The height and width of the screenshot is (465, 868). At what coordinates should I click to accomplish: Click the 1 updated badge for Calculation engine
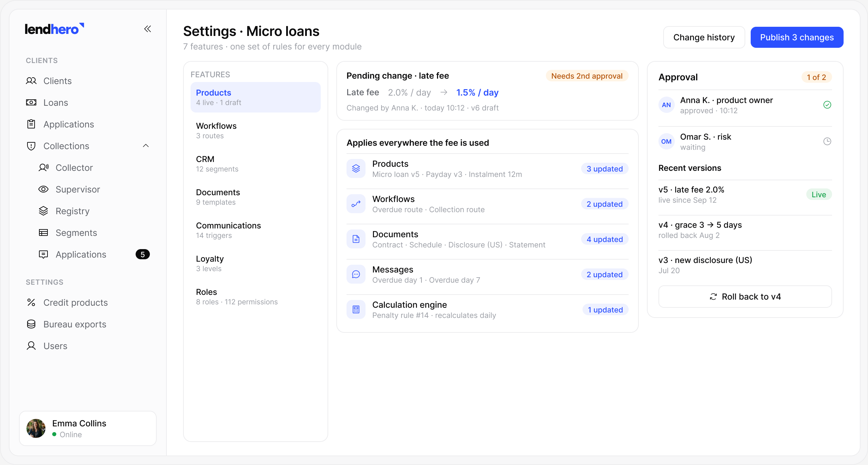(x=605, y=310)
